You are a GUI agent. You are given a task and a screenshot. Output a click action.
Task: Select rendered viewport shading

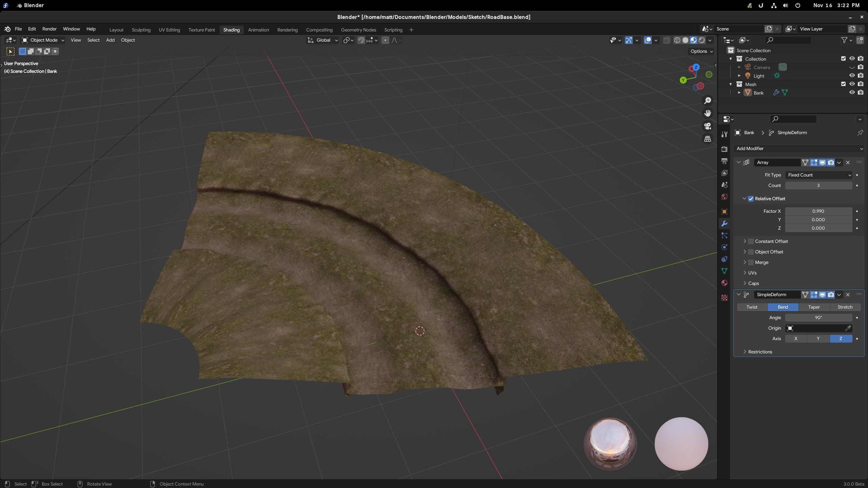(x=702, y=40)
